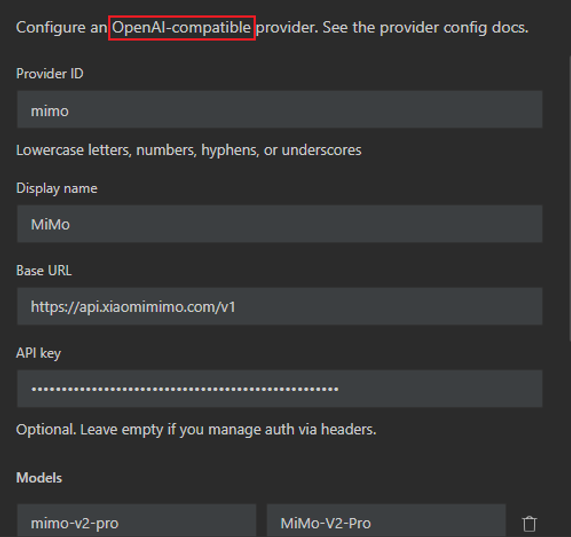
Task: Click the "Lowercase letters, numbers, hyphens, or underscores" hint
Action: click(x=189, y=150)
